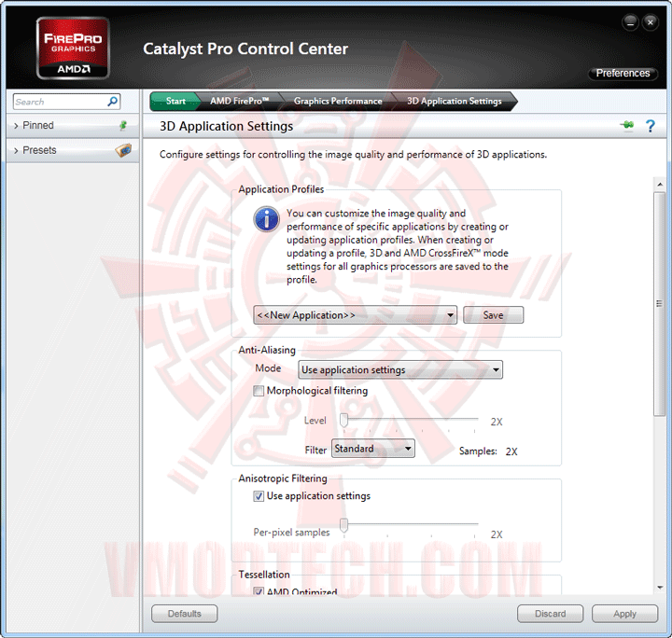Click the Anti-Aliasing Level slider handle
The image size is (672, 638).
343,420
